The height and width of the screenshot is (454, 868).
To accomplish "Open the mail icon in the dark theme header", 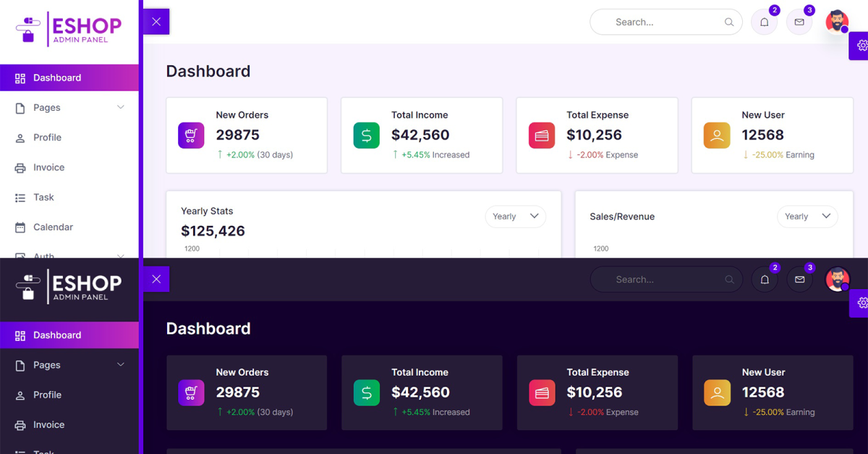I will (x=799, y=279).
